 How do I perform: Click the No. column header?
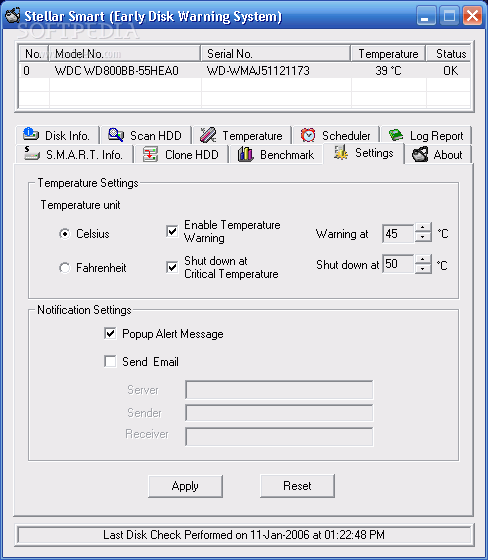33,54
